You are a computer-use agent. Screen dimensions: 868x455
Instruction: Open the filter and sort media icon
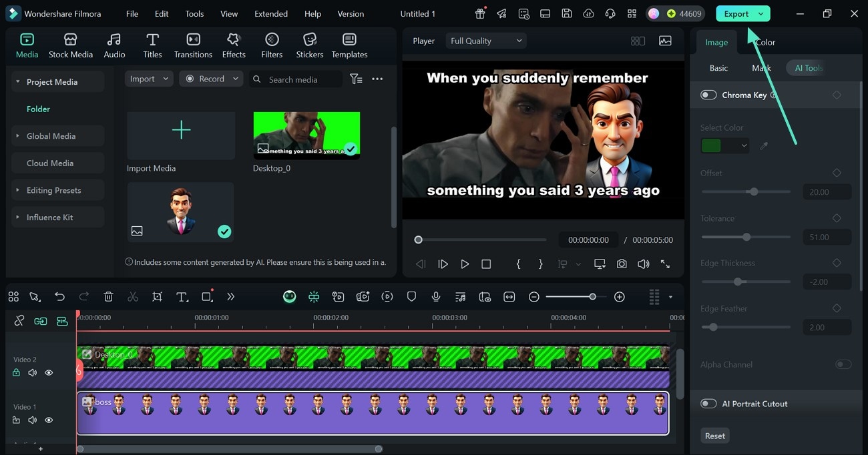(x=357, y=79)
